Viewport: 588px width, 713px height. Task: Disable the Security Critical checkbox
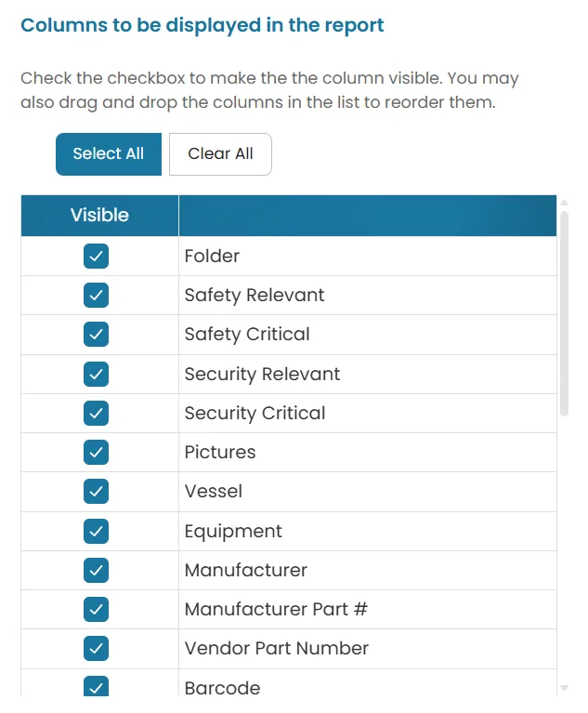[96, 413]
